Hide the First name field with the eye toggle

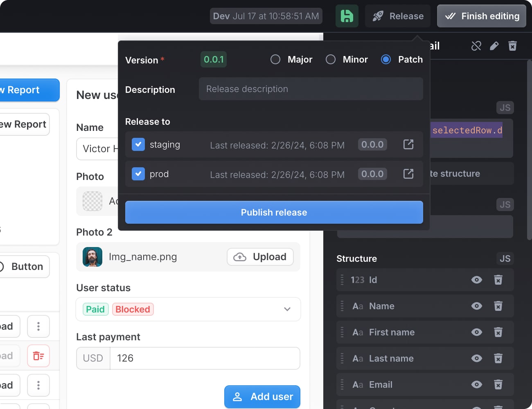[476, 332]
